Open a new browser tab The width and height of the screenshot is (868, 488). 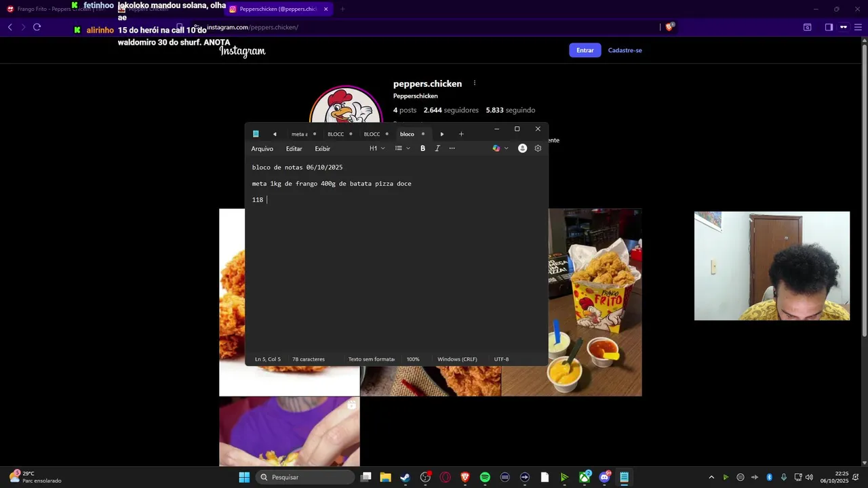coord(342,9)
